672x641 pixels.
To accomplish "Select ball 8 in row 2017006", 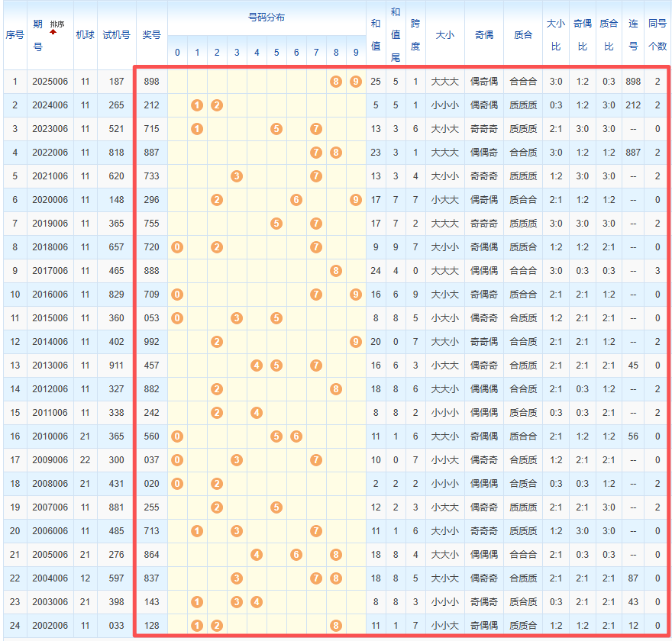I will pyautogui.click(x=336, y=271).
